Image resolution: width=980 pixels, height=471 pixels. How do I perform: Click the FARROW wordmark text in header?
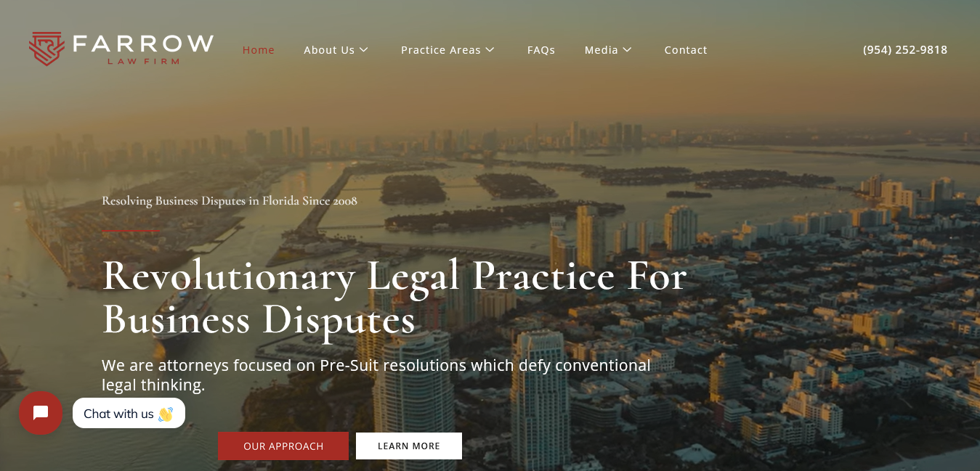pyautogui.click(x=143, y=44)
